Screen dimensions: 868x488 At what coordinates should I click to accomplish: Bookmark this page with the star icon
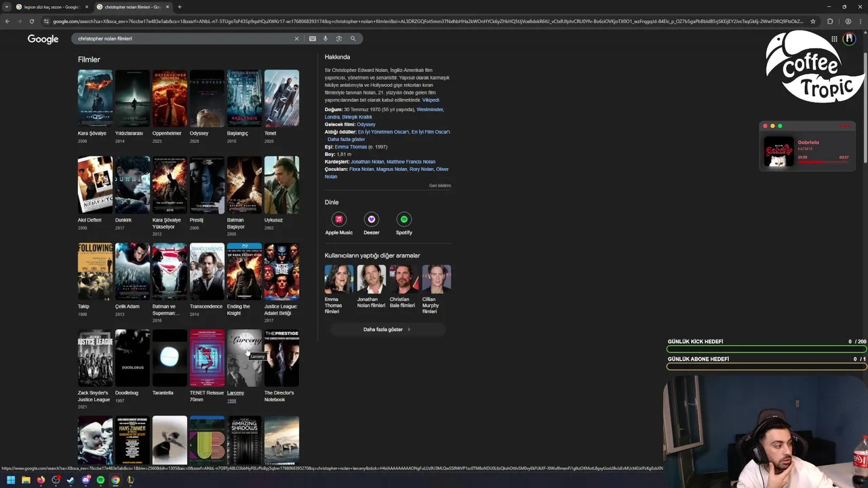pos(812,21)
